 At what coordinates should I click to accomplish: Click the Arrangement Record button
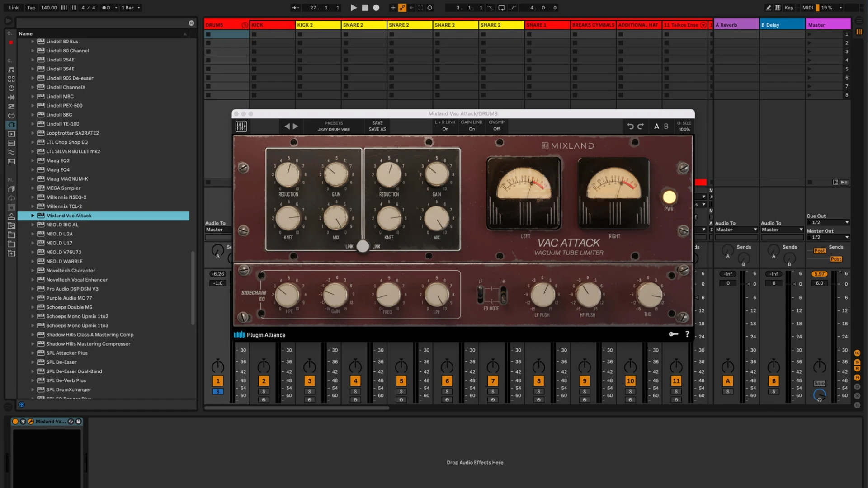tap(376, 8)
